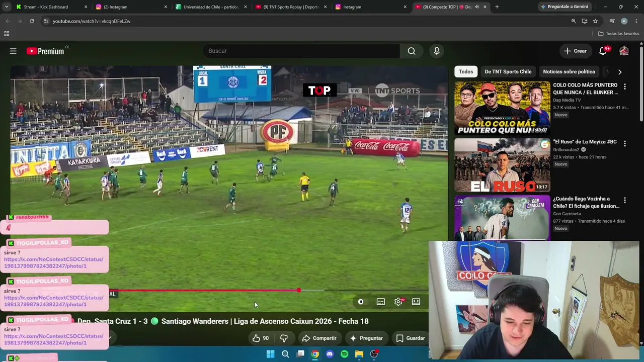Start voice search with the microphone

[x=437, y=51]
